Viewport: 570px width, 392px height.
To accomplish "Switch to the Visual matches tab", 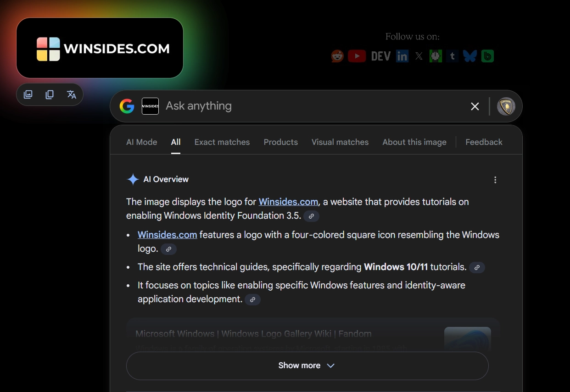I will pyautogui.click(x=340, y=142).
